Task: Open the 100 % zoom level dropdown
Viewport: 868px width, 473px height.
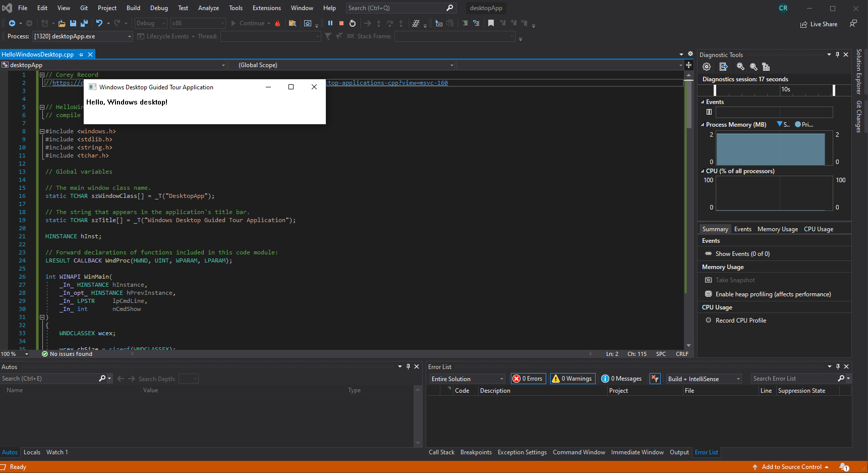Action: tap(15, 354)
